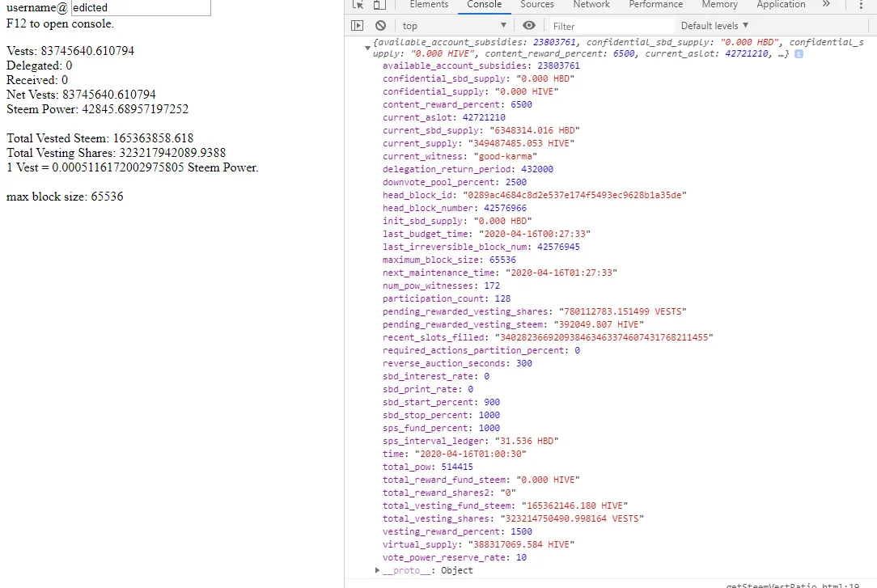Click the reverse_auction_seconds row
This screenshot has width=877, height=588.
click(x=457, y=363)
